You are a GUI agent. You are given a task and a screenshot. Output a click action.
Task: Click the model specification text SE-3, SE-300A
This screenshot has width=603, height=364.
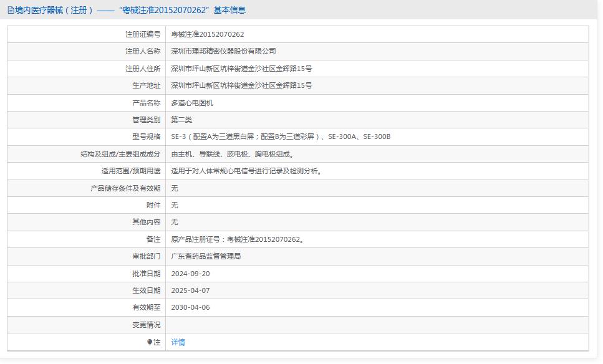[281, 136]
